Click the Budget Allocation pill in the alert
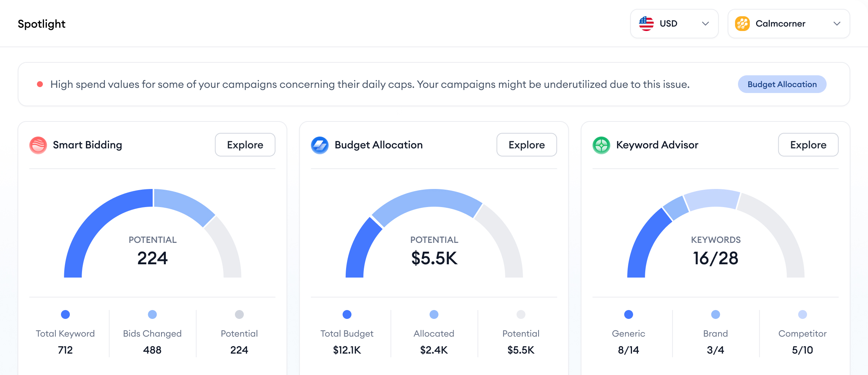This screenshot has height=375, width=868. [782, 84]
